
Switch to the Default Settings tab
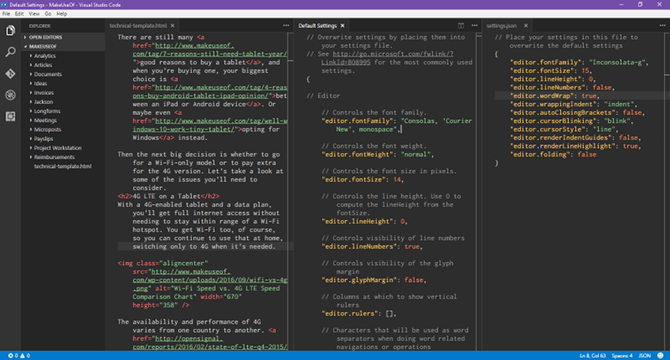317,26
